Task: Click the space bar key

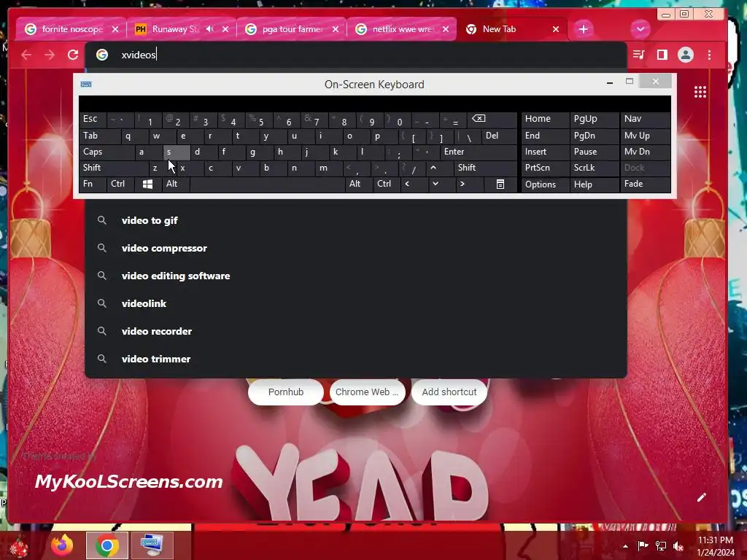Action: coord(267,184)
